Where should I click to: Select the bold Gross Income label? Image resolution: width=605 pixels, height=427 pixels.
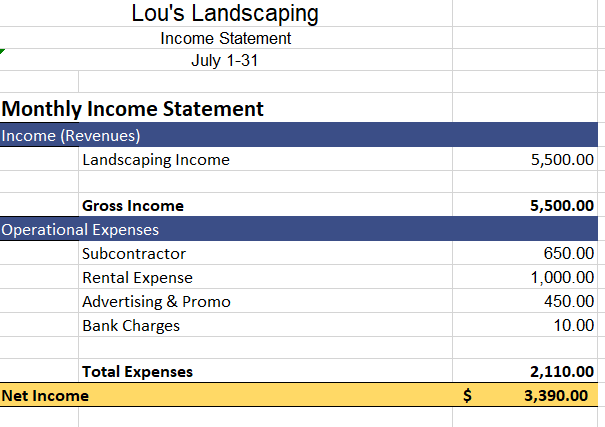[133, 206]
